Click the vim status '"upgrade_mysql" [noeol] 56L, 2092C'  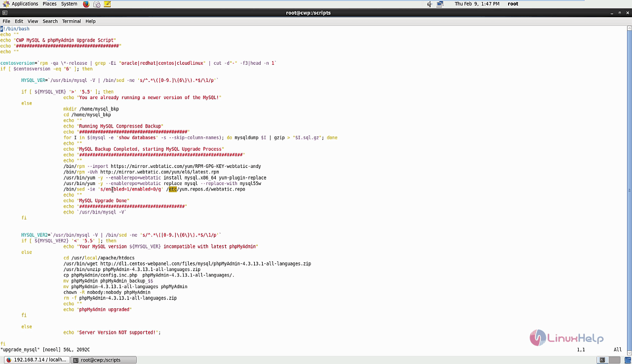tap(45, 350)
